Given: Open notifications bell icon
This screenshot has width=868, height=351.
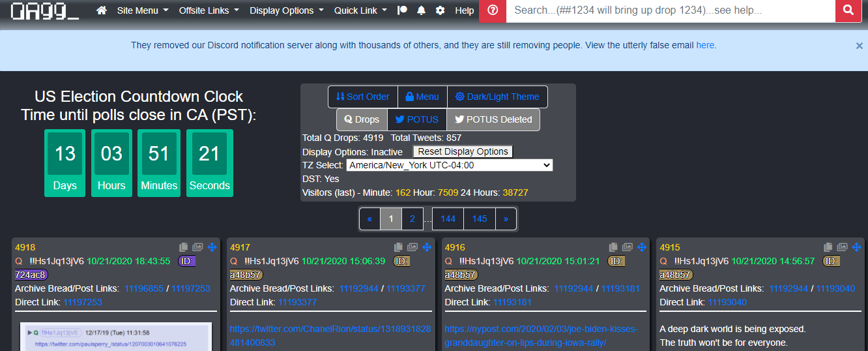Looking at the screenshot, I should tap(422, 10).
